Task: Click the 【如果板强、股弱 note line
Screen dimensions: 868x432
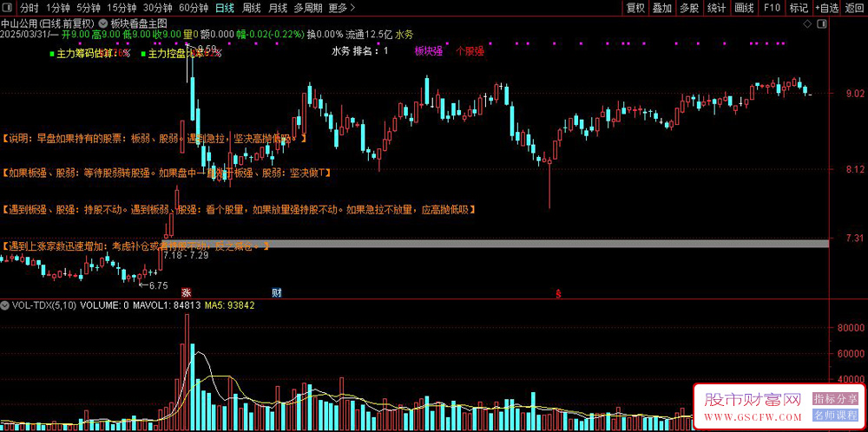Action: (166, 173)
